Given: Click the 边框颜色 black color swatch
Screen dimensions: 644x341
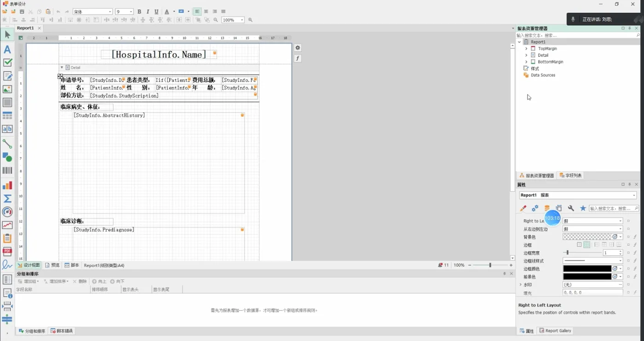Looking at the screenshot, I should (587, 269).
